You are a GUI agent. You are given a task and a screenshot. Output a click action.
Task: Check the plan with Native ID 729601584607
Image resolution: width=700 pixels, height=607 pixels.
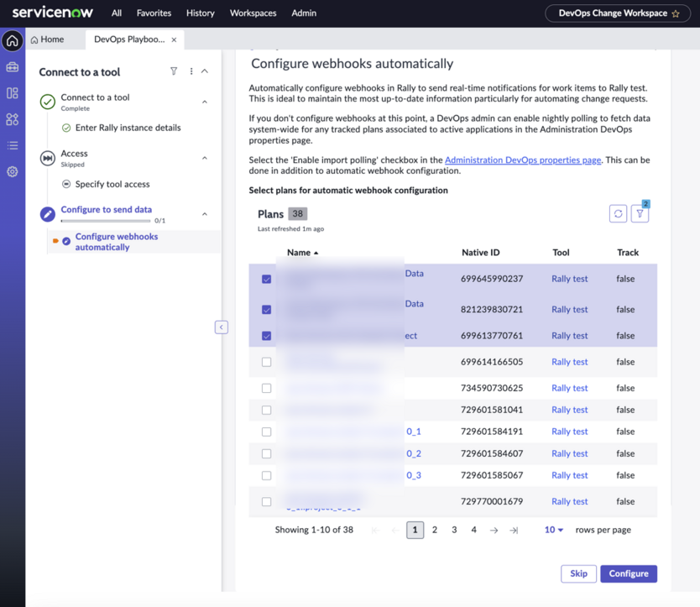tap(267, 454)
